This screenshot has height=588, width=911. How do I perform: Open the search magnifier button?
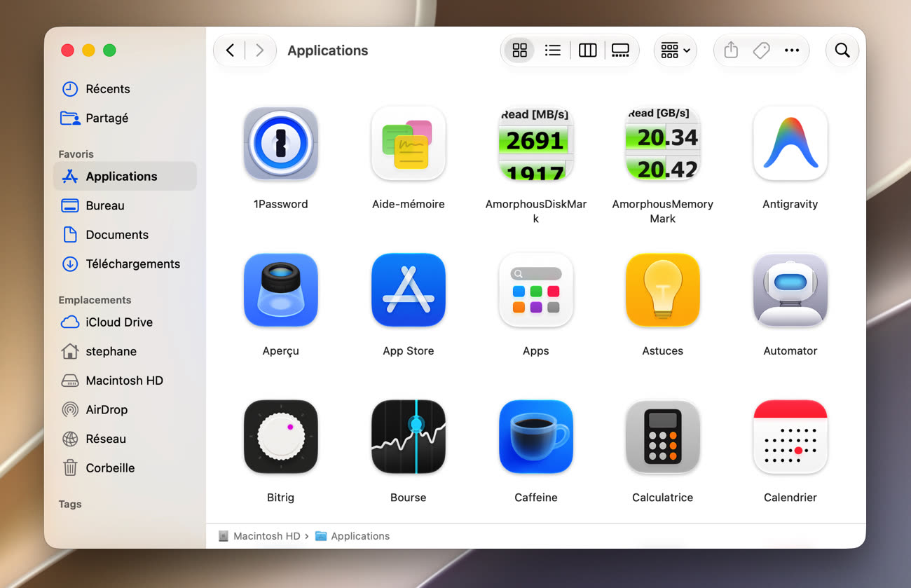(842, 50)
